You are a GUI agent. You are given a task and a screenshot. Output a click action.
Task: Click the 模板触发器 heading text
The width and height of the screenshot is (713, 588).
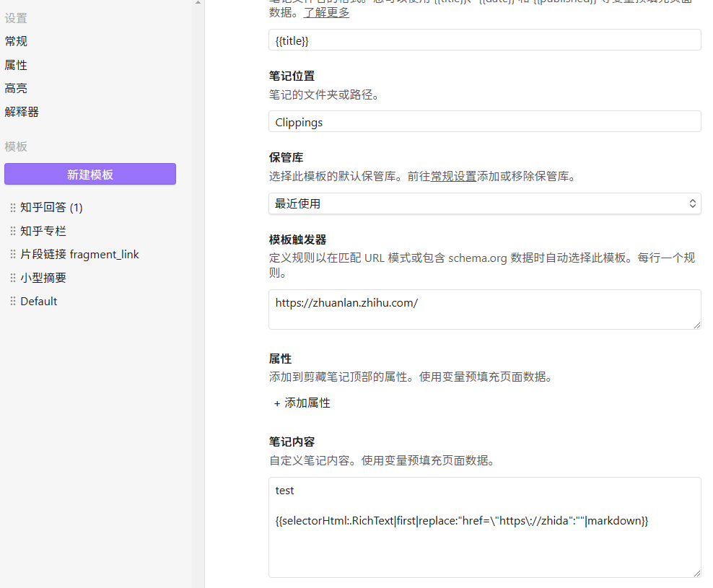[x=298, y=240]
